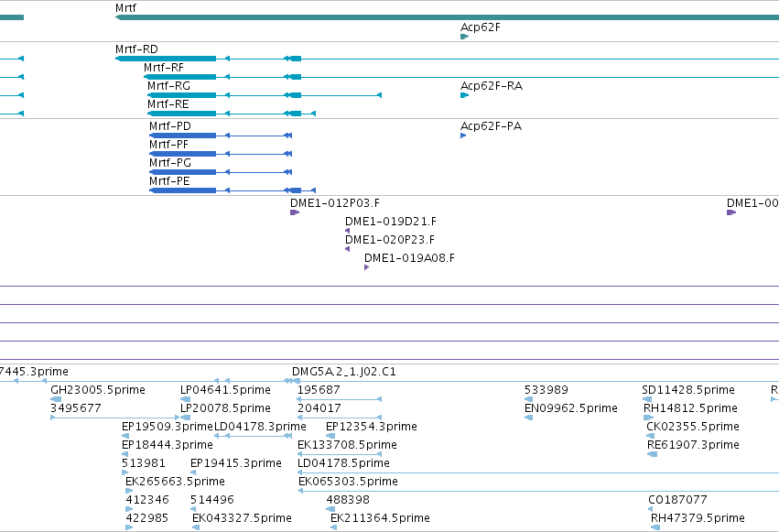Click the DME1-020P23.F arrow glyph

[x=347, y=249]
